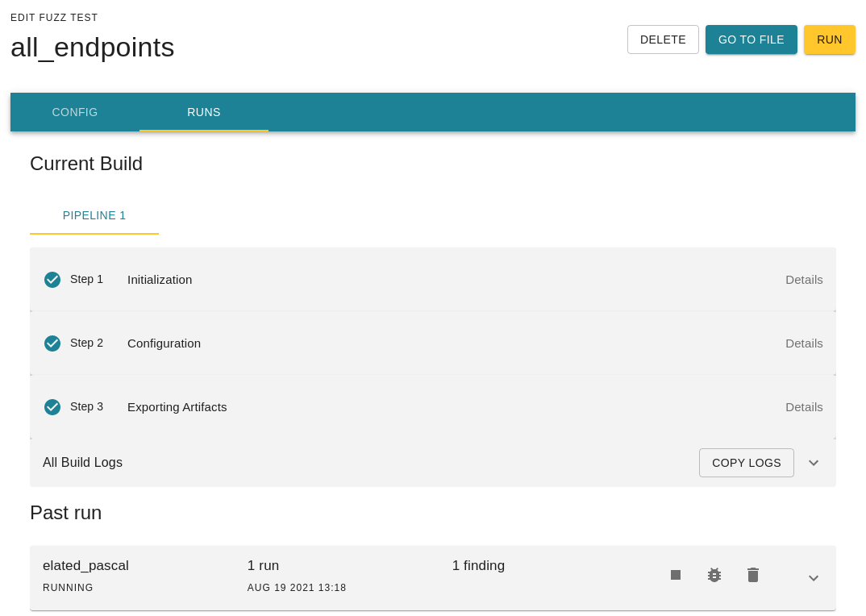The image size is (866, 616).
Task: Click the '1 run' count text
Action: pyautogui.click(x=263, y=566)
